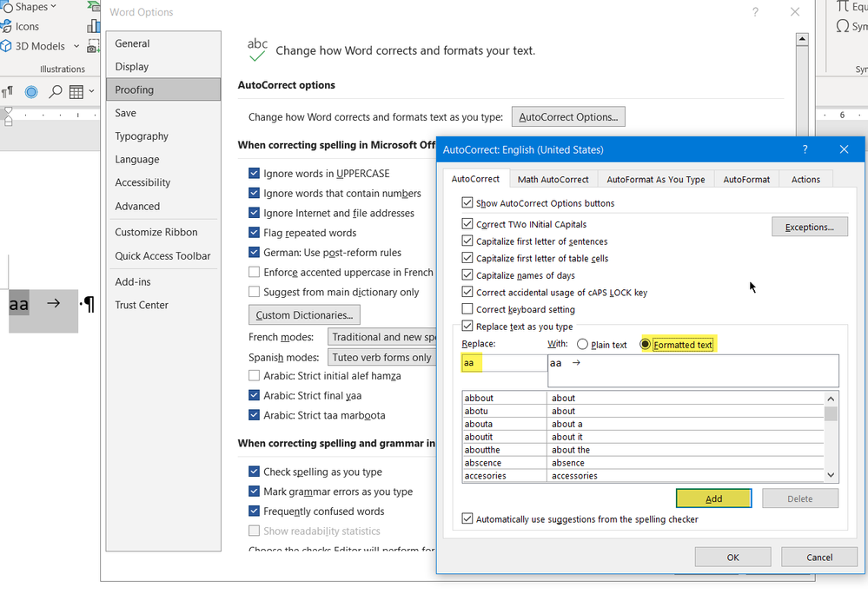Toggle Capitalize first letter of table cells
This screenshot has height=594, width=868.
[467, 258]
